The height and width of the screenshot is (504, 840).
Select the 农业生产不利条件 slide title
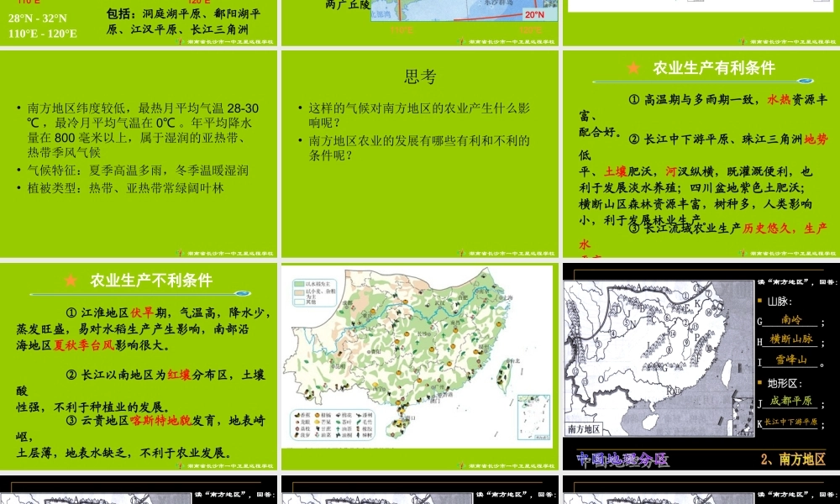(x=151, y=280)
